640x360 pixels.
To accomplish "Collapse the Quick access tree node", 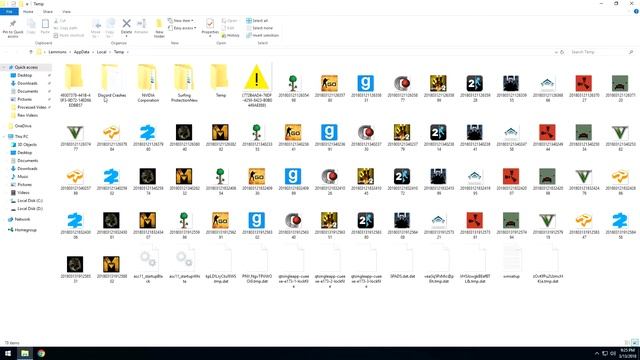I will [5, 67].
